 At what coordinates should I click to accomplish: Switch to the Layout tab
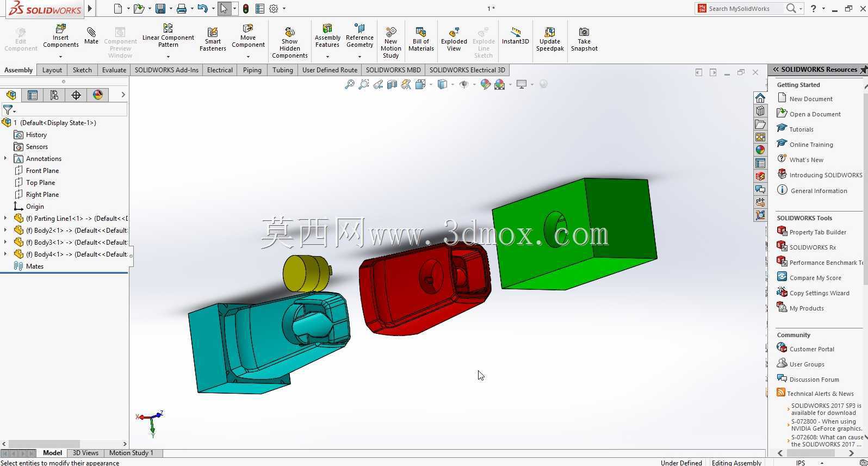pos(52,70)
